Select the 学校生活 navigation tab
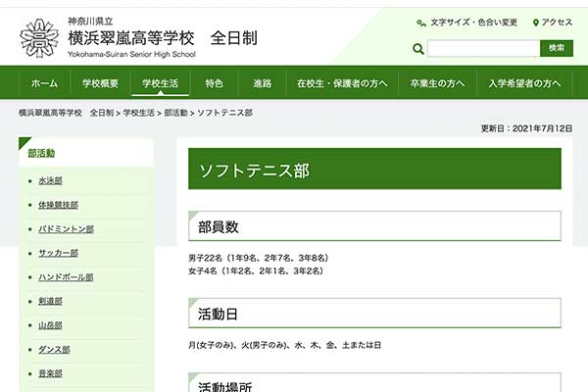588x392 pixels. tap(160, 83)
